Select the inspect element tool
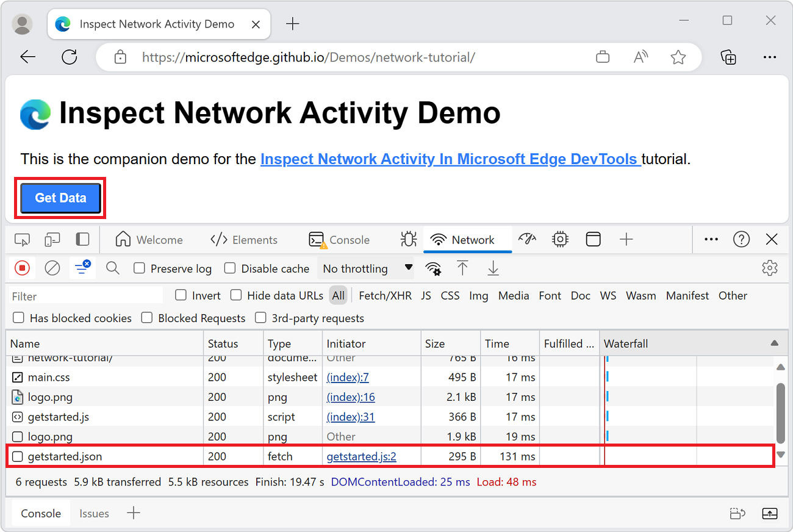This screenshot has width=793, height=532. click(x=22, y=239)
